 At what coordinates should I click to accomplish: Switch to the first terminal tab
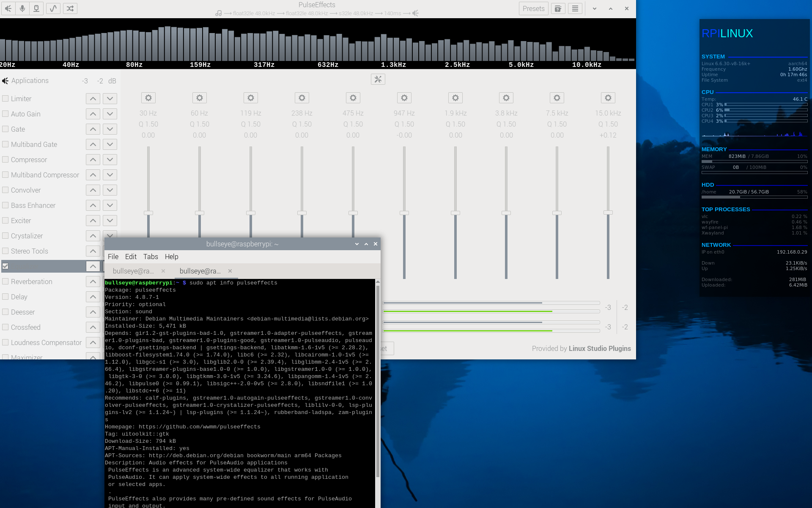coord(133,271)
